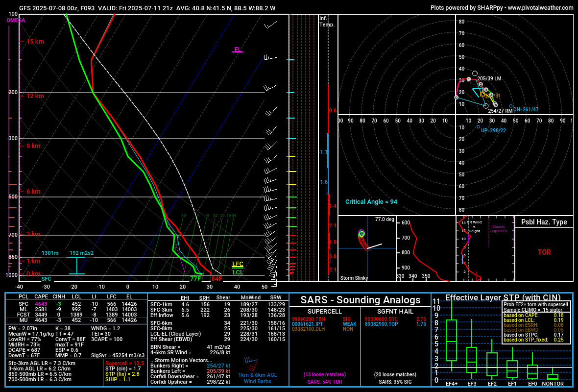
Task: Click the 'Critical Angle = 94' text
Action: (x=371, y=202)
